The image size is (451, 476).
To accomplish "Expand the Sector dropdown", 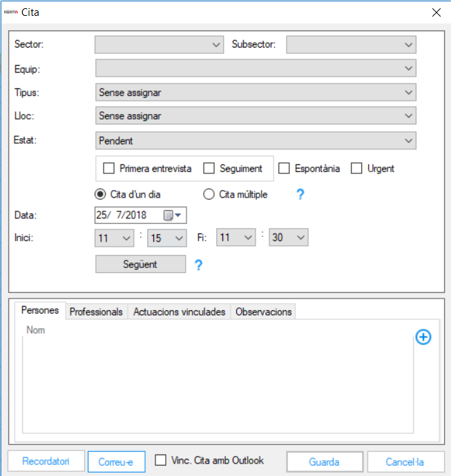I will tap(159, 45).
